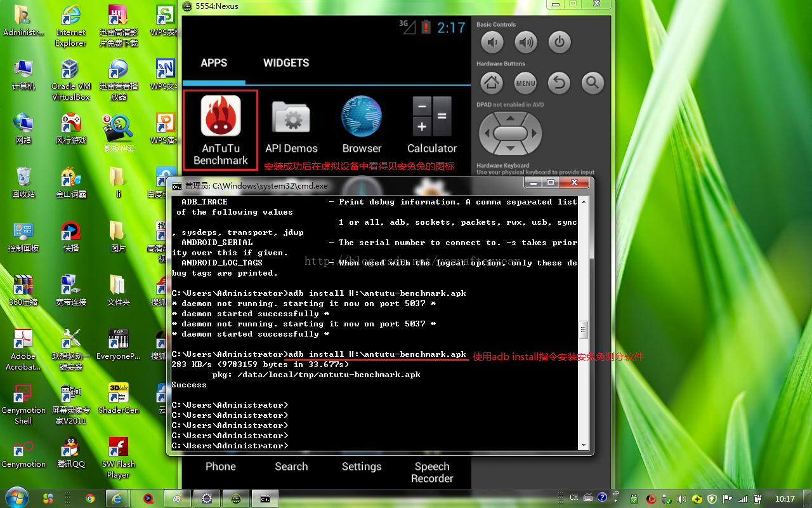Open Oracle VM VirtualBox desktop shortcut
This screenshot has height=508, width=812.
[70, 71]
